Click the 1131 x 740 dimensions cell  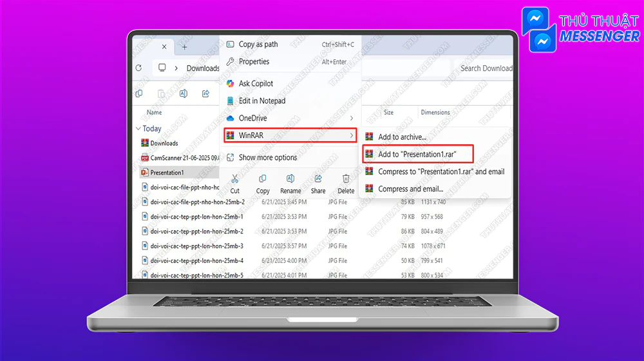pyautogui.click(x=433, y=202)
